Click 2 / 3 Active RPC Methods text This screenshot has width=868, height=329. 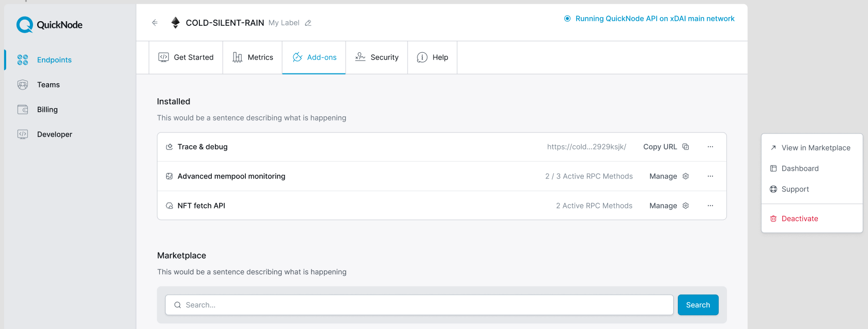click(589, 176)
